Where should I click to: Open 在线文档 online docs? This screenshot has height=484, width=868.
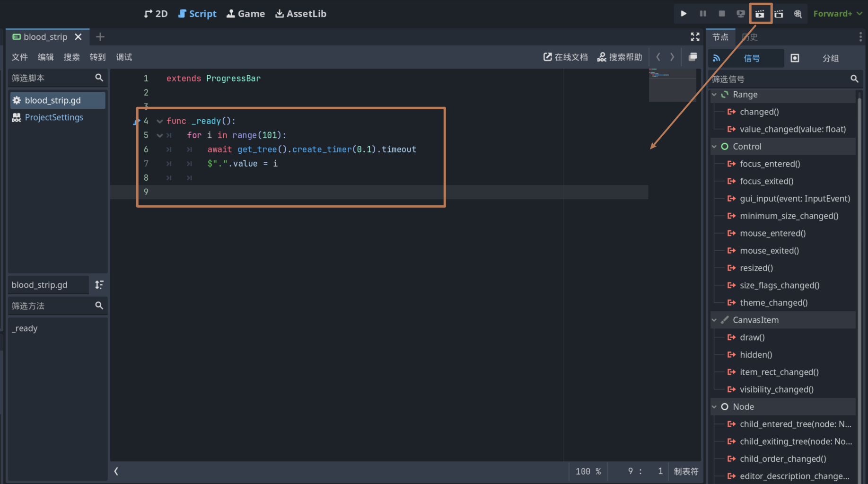(x=565, y=57)
